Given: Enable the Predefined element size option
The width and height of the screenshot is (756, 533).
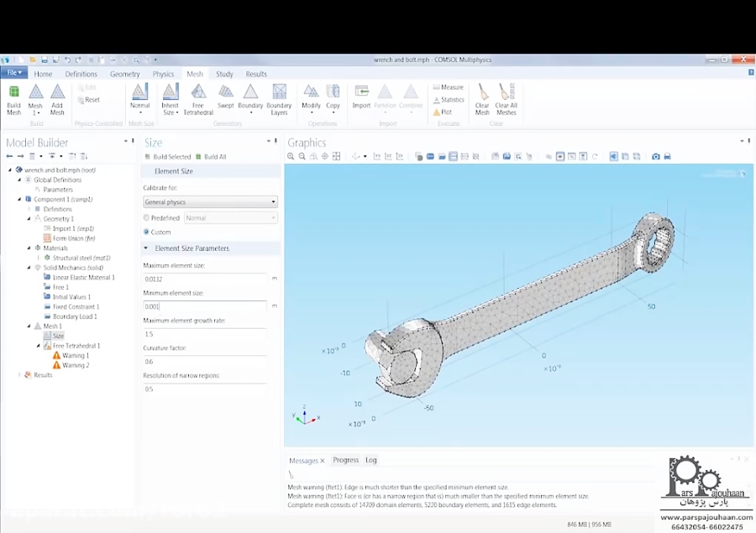Looking at the screenshot, I should 145,217.
